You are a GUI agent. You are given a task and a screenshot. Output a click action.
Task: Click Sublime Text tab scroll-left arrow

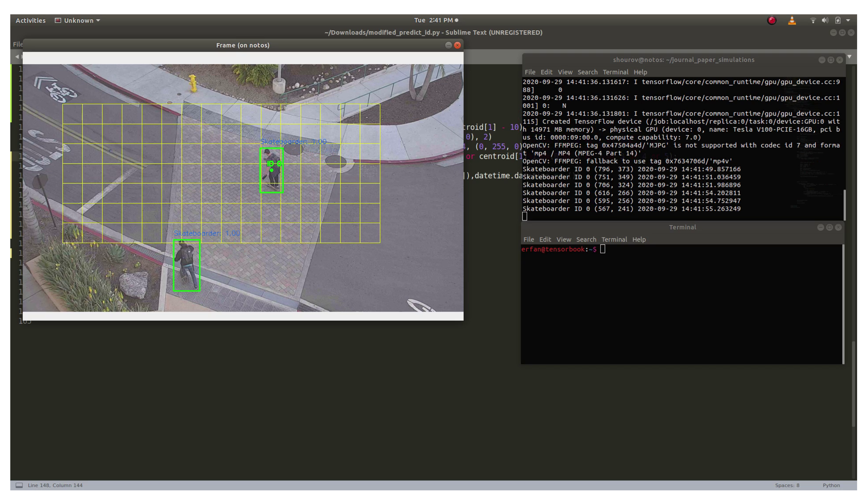[x=17, y=57]
